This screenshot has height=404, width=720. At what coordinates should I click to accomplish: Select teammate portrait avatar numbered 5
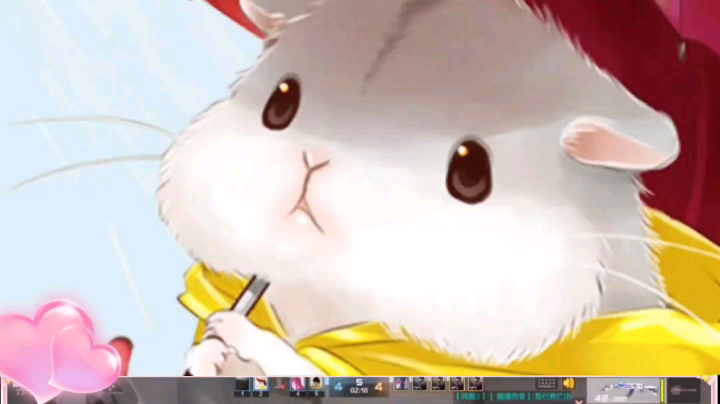[316, 385]
